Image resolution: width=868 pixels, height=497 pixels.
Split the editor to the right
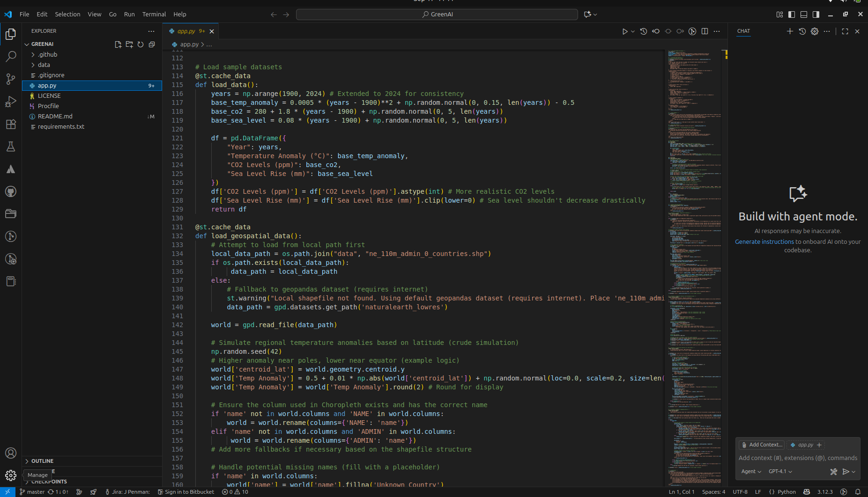tap(705, 31)
